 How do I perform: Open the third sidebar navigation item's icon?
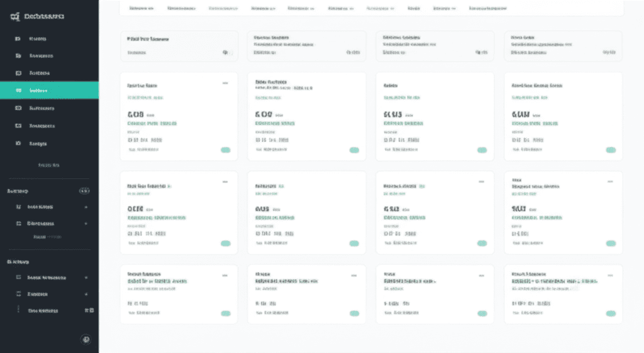(18, 73)
